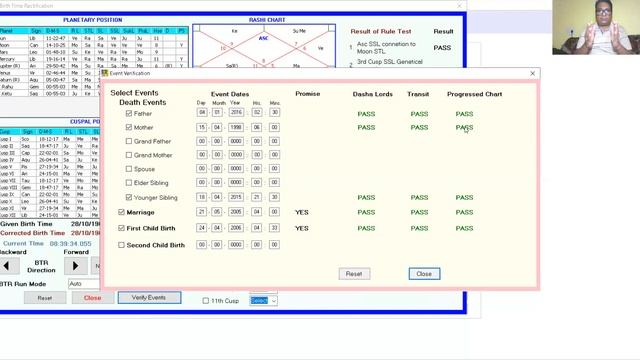The height and width of the screenshot is (360, 640).
Task: Click Second Child Birth day field
Action: point(202,244)
